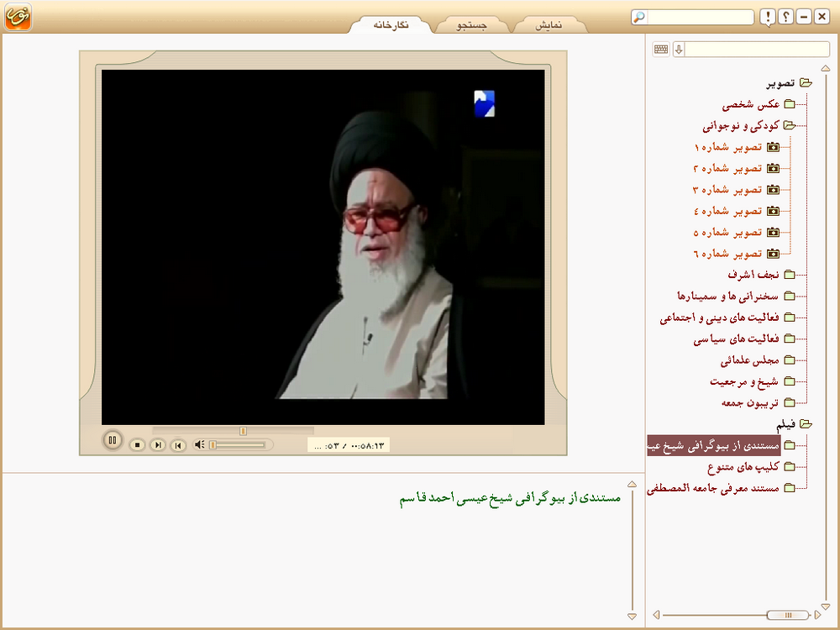The image size is (840, 630).
Task: Switch to the نگارخانه tab
Action: coord(391,24)
